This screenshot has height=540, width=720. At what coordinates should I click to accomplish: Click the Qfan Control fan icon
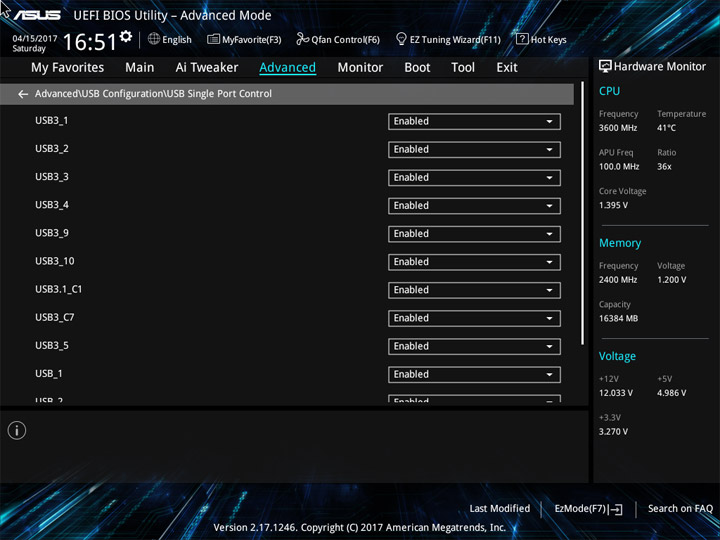click(x=302, y=39)
